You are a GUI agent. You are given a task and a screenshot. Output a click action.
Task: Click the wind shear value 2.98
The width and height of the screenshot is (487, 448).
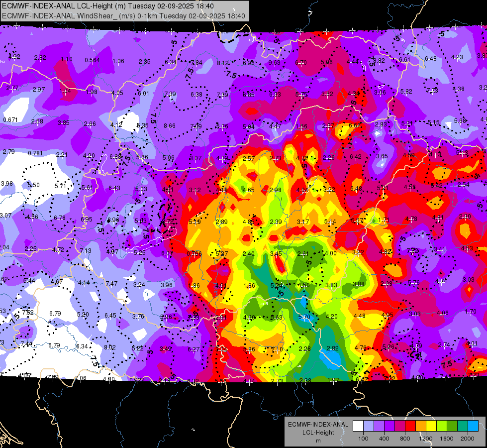tap(276, 190)
